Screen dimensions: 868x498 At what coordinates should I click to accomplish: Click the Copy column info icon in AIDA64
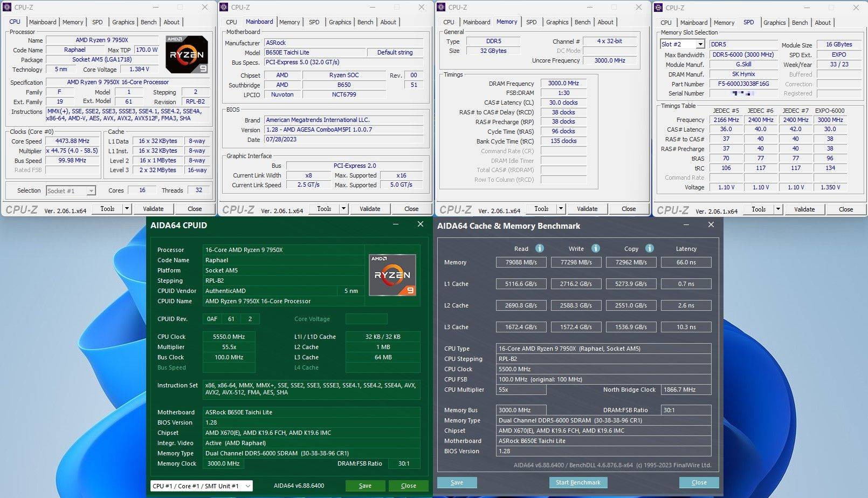[x=650, y=248]
